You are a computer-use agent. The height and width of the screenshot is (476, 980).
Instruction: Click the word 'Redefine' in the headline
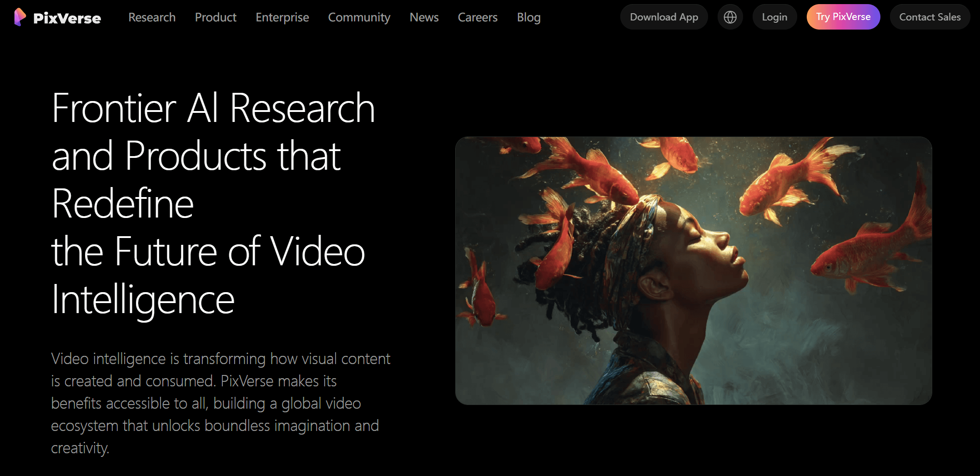click(x=123, y=204)
